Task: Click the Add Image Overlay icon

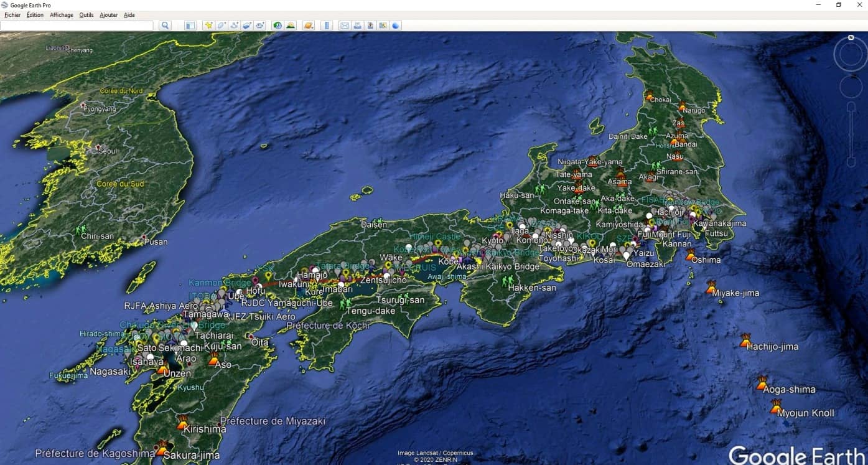Action: tap(247, 26)
